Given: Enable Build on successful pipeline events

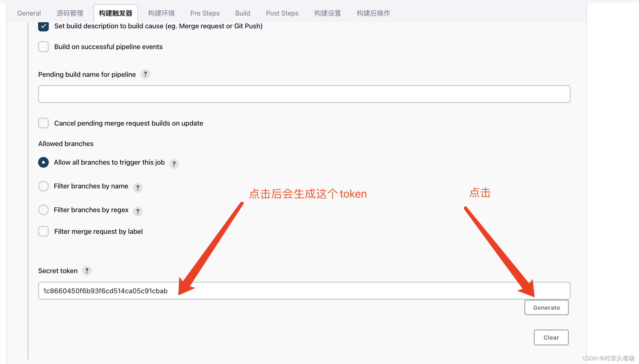Looking at the screenshot, I should [x=43, y=46].
